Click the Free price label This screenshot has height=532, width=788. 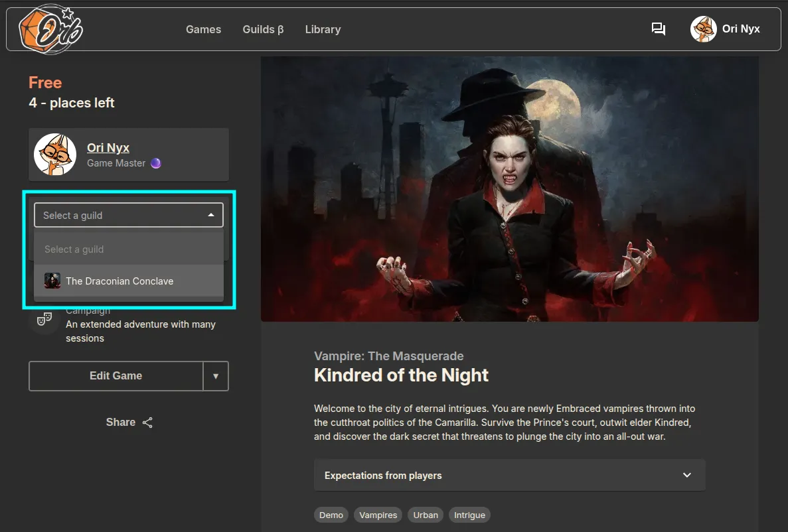point(45,82)
